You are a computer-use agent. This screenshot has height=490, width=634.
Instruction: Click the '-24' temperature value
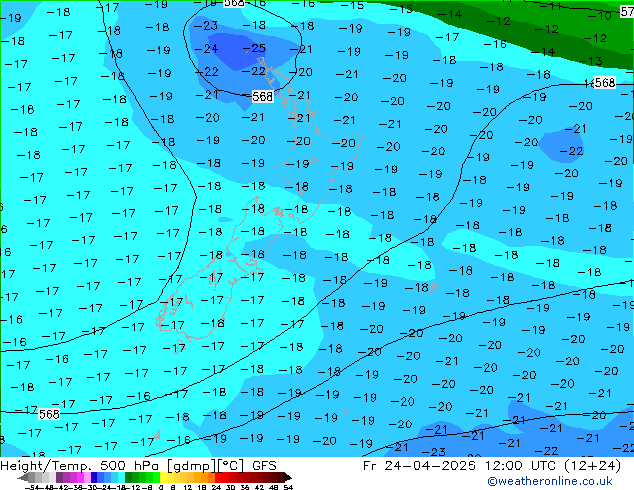tap(207, 49)
